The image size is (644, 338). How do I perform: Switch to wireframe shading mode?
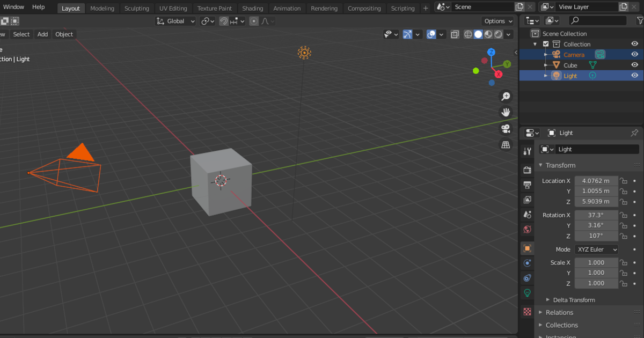tap(468, 34)
